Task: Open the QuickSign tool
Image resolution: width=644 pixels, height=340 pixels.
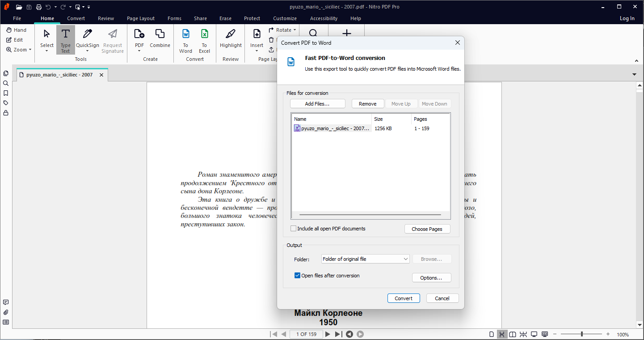Action: pyautogui.click(x=88, y=39)
